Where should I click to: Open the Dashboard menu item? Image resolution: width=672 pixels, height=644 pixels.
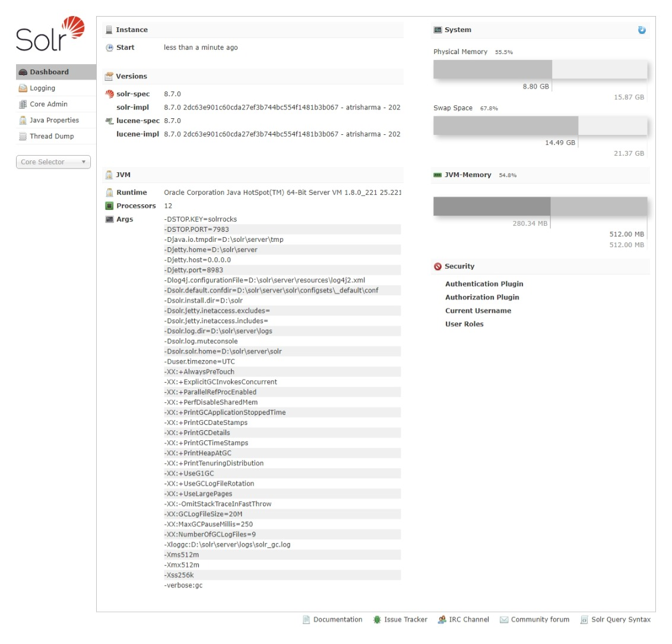coord(56,72)
